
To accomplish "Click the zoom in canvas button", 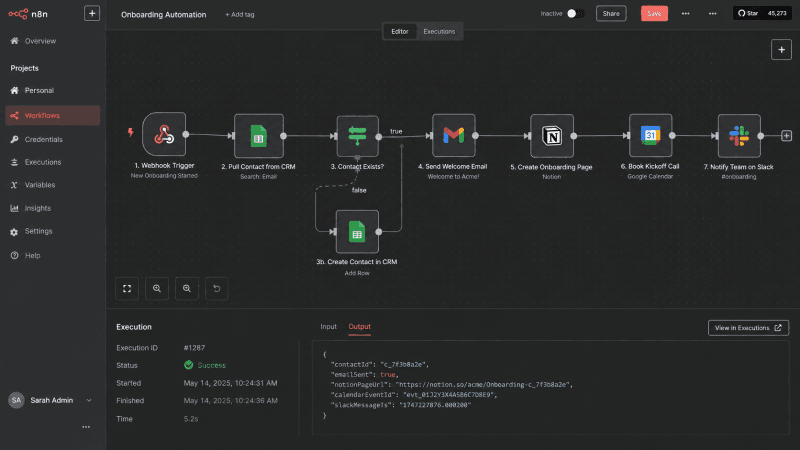I will 157,288.
